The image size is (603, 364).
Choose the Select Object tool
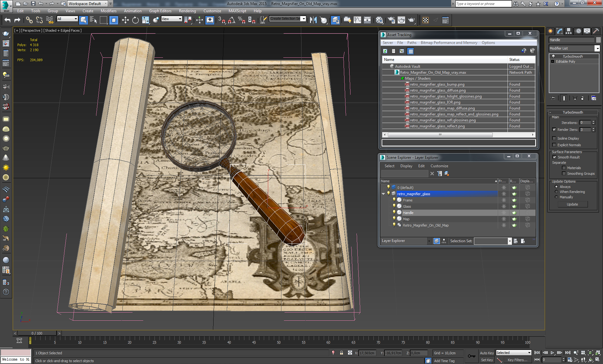click(x=83, y=20)
